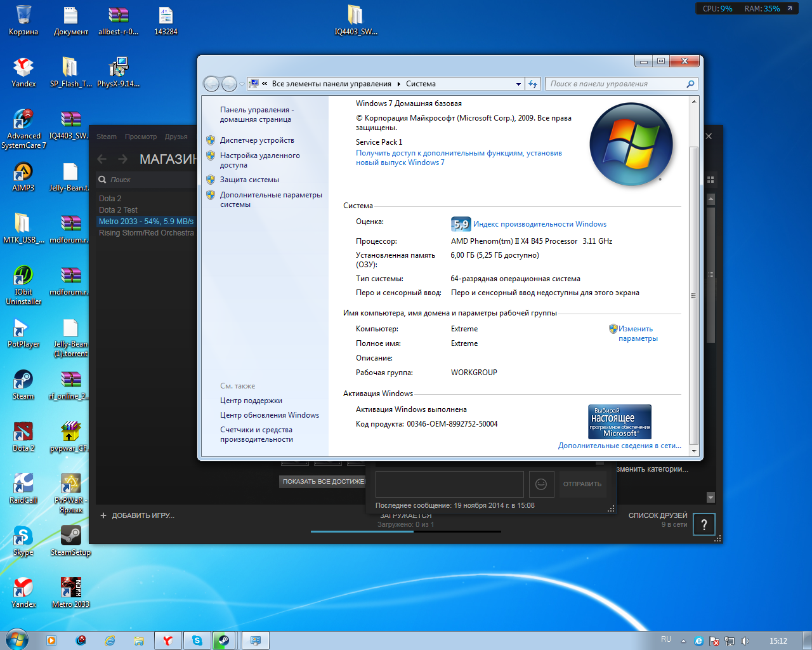Click the Steam chat message input box
Image resolution: width=812 pixels, height=650 pixels.
450,484
